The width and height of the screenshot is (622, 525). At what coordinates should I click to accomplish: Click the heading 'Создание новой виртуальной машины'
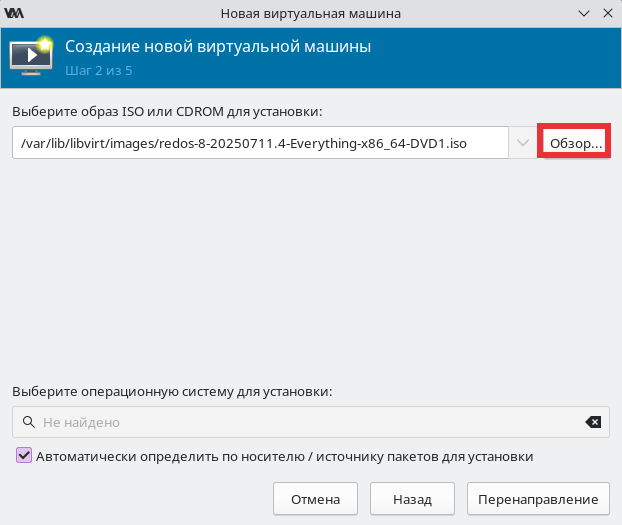tap(218, 46)
